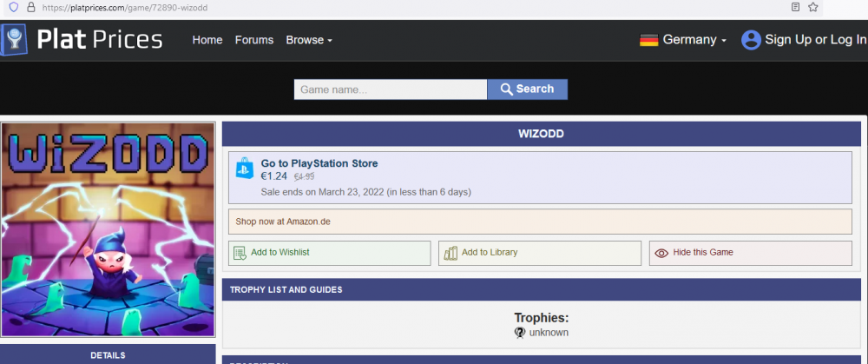The height and width of the screenshot is (364, 868).
Task: Go to the Forums page
Action: (253, 40)
